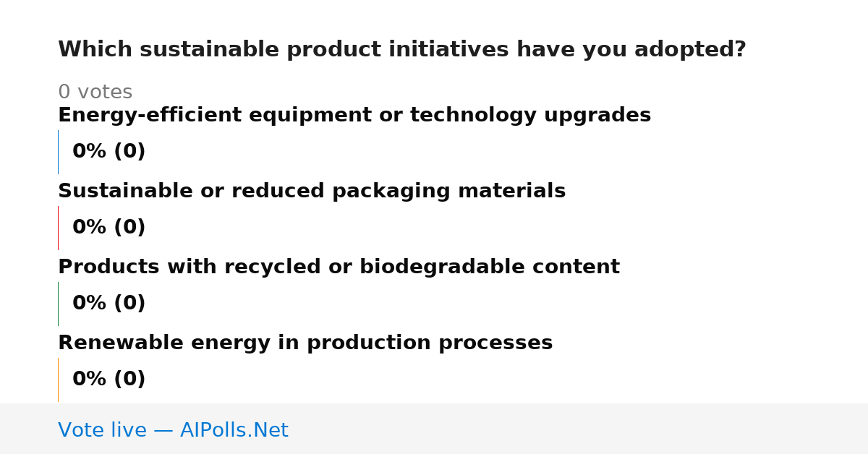Screen dimensions: 868x454
Task: Click '0% (0)' under Renewable energy option
Action: coord(109,380)
